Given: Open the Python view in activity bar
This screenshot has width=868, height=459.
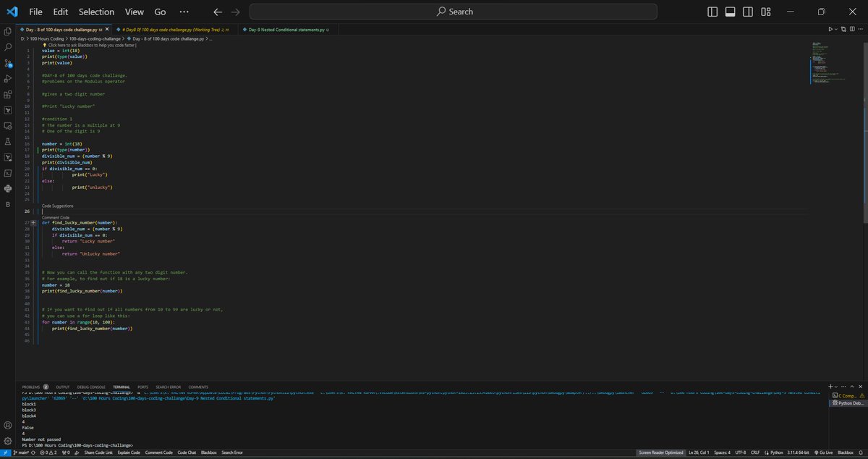Looking at the screenshot, I should pos(8,188).
